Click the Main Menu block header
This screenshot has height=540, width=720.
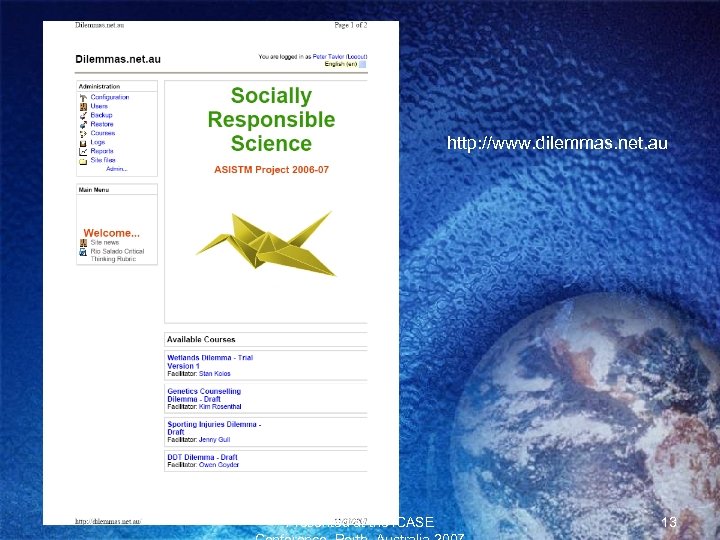tap(94, 190)
